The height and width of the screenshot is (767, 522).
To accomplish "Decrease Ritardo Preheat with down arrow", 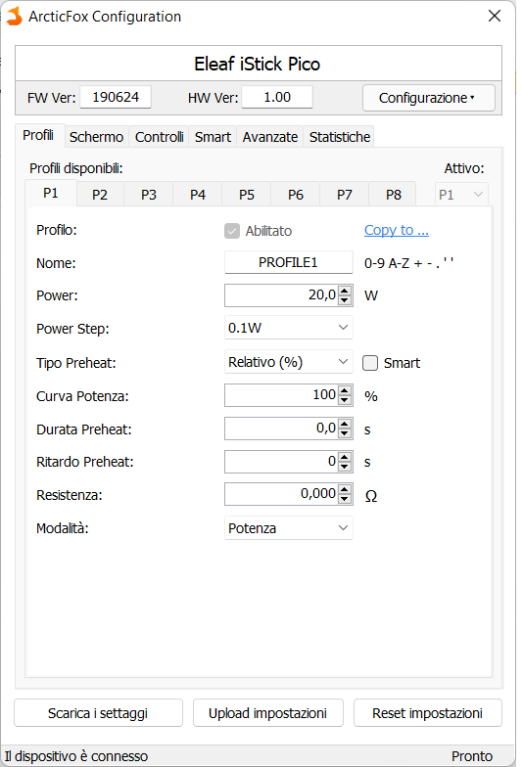I will tap(345, 467).
